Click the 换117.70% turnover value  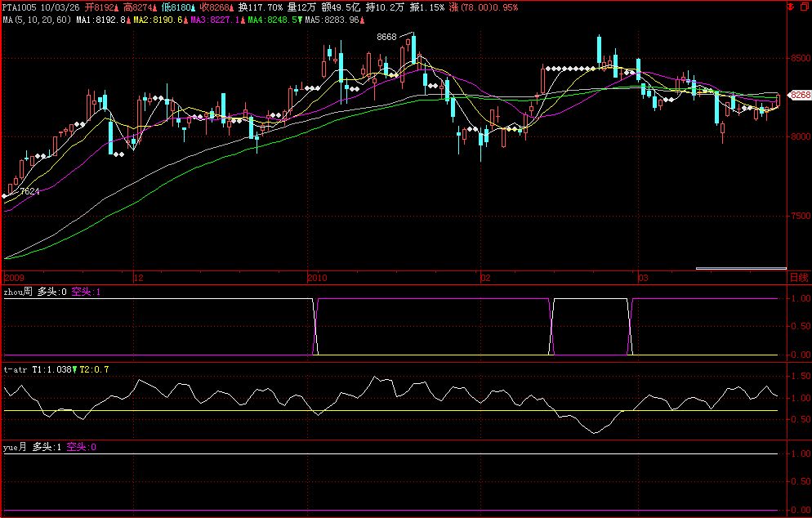pyautogui.click(x=261, y=7)
